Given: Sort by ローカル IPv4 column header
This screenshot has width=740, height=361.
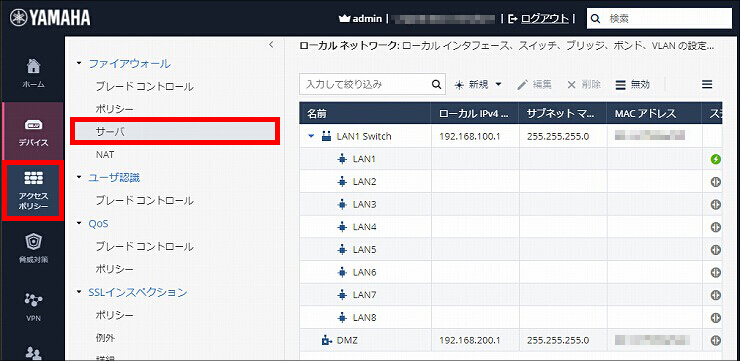Looking at the screenshot, I should (475, 113).
